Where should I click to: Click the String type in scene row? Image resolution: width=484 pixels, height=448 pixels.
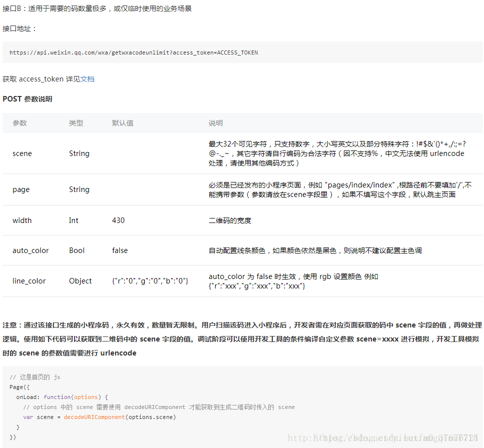[79, 153]
